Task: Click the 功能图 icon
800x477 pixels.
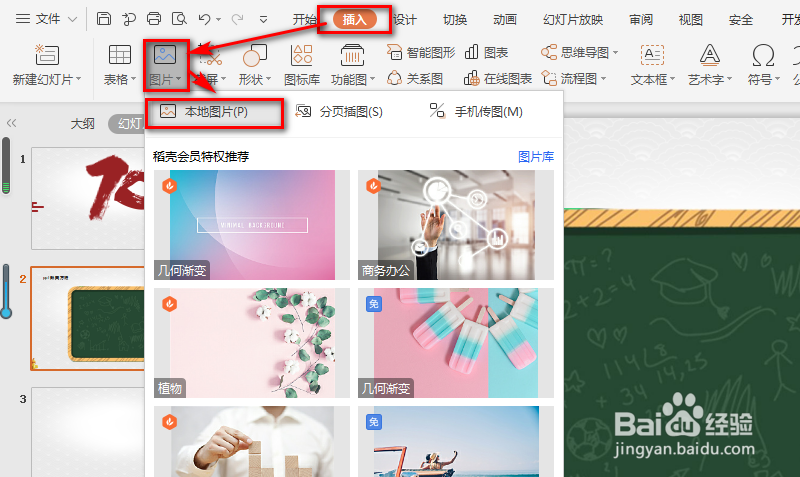Action: click(x=352, y=55)
